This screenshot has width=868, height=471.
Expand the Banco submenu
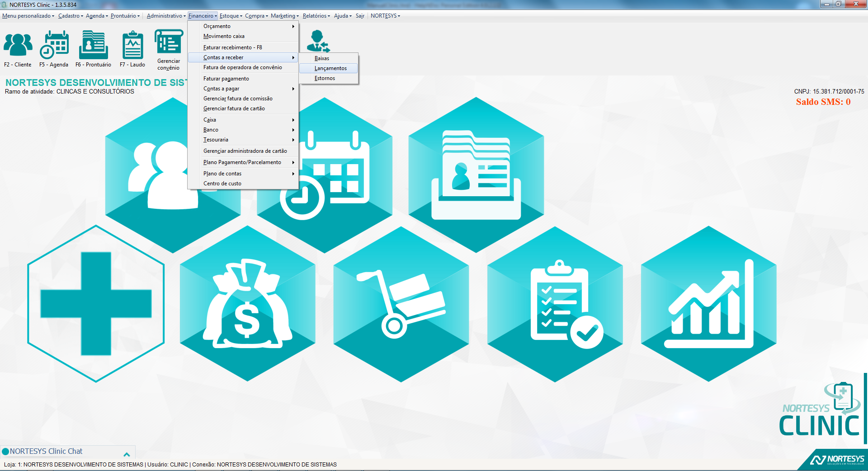(243, 130)
